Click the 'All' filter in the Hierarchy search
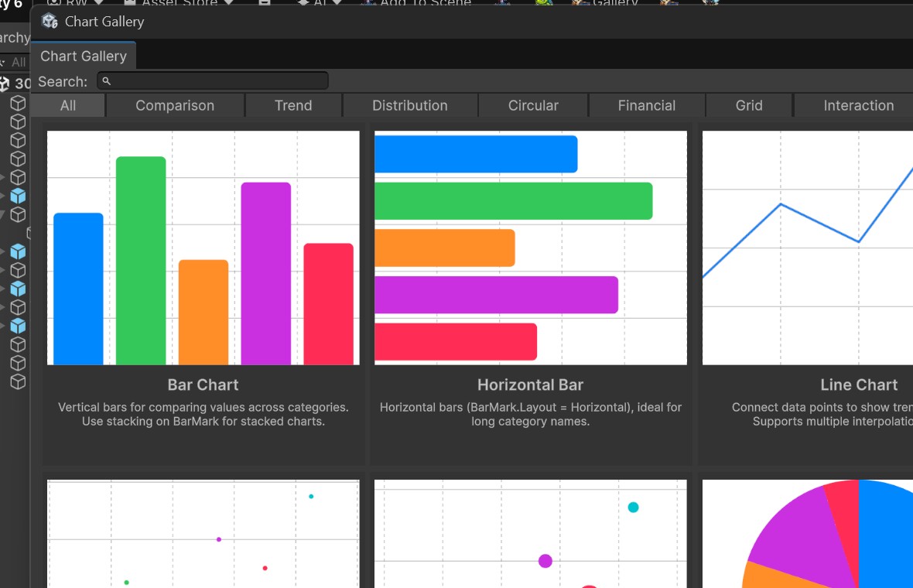This screenshot has height=588, width=913. coord(19,63)
